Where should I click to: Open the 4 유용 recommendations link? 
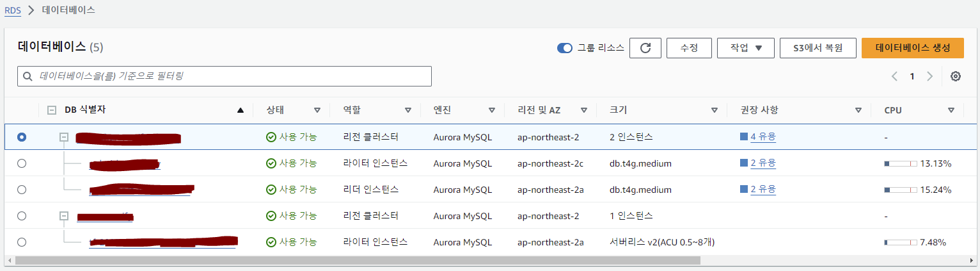click(763, 136)
